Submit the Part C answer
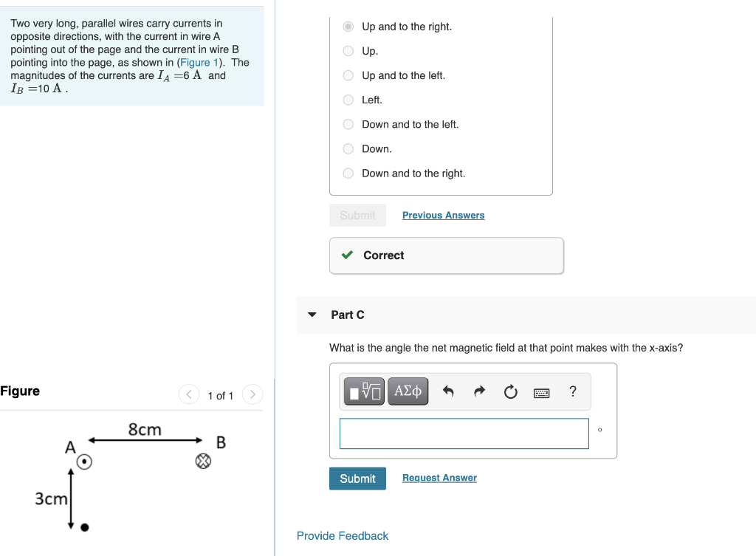The image size is (756, 556). (x=358, y=478)
